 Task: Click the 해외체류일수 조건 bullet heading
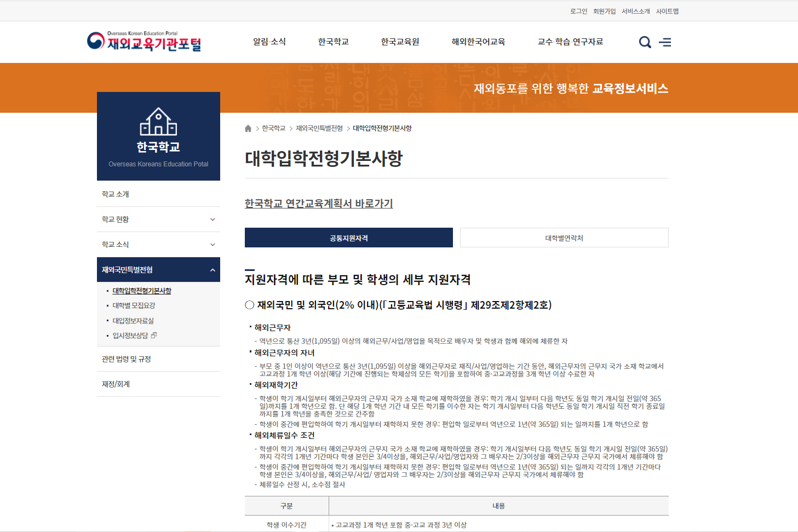click(284, 436)
